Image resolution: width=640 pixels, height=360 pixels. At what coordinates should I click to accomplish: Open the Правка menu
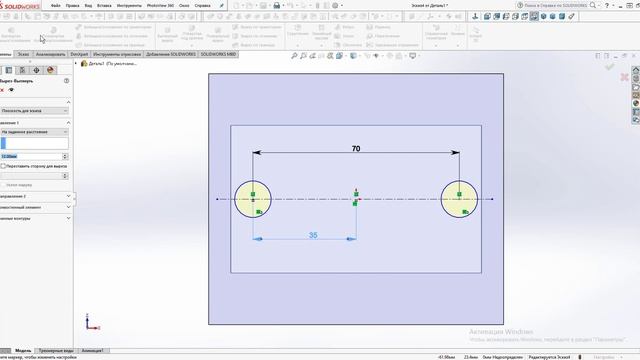[x=72, y=6]
